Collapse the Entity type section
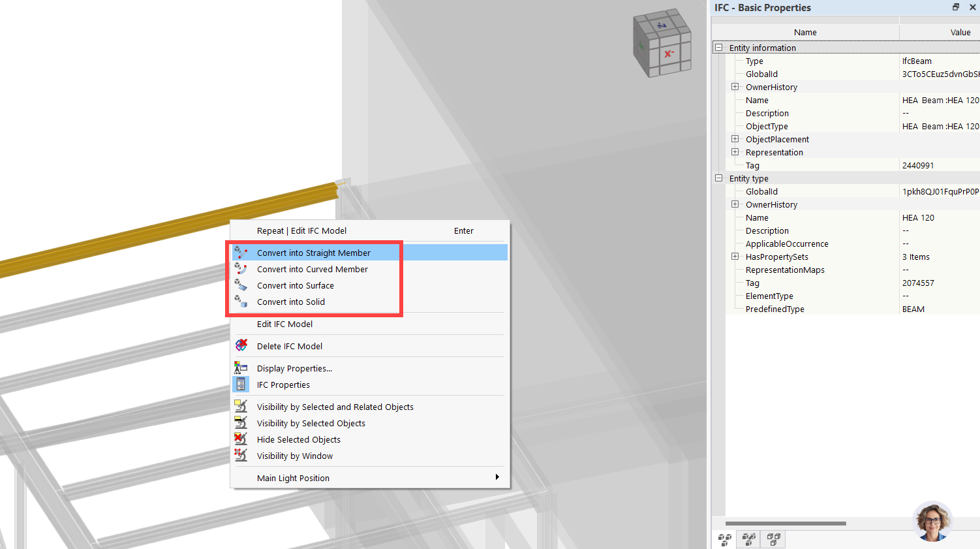The height and width of the screenshot is (549, 980). click(x=718, y=178)
